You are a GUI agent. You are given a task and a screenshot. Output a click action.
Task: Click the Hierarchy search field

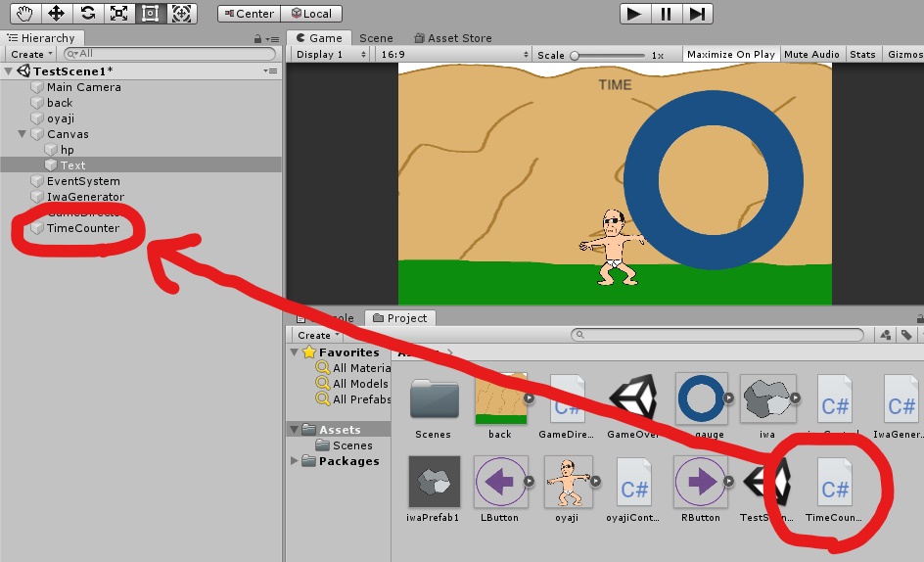[x=169, y=54]
